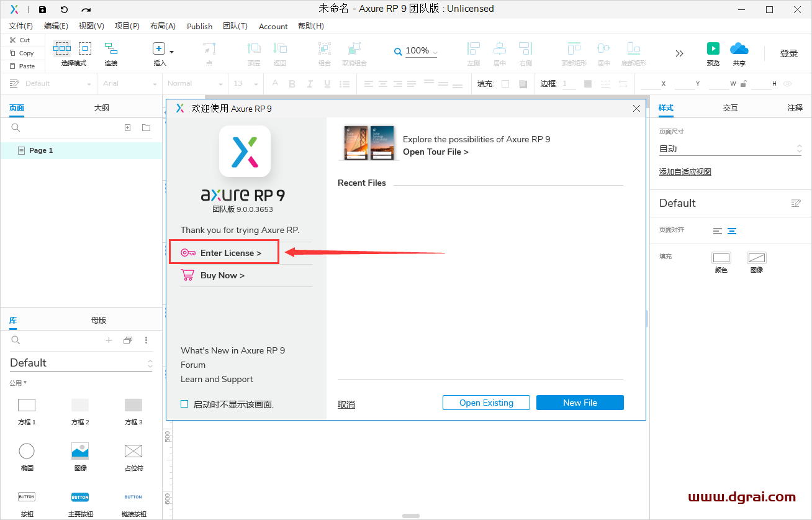Select the 顶层 (bring to front) icon

click(x=253, y=50)
